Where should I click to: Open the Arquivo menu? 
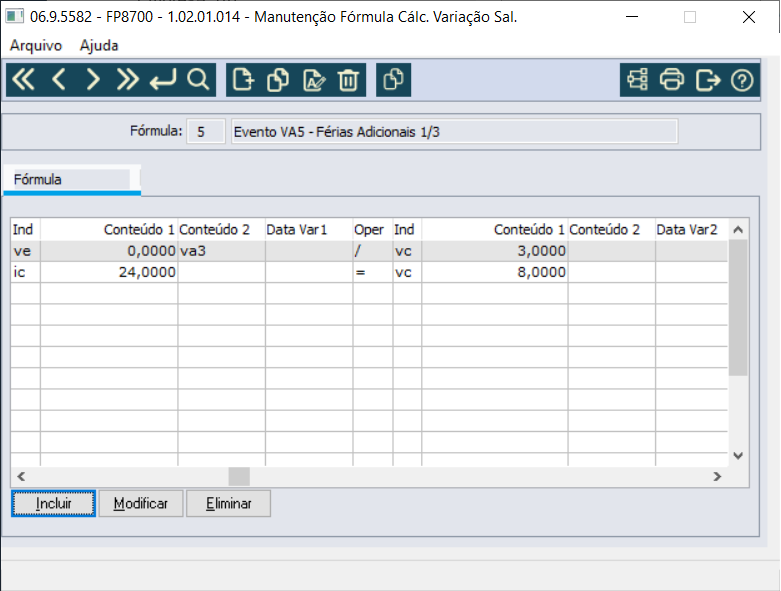click(36, 45)
